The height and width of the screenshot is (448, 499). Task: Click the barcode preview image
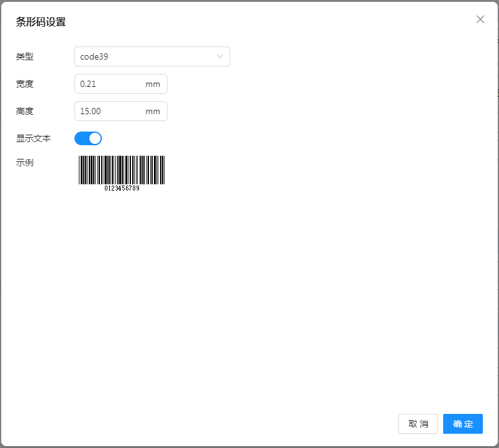coord(122,169)
